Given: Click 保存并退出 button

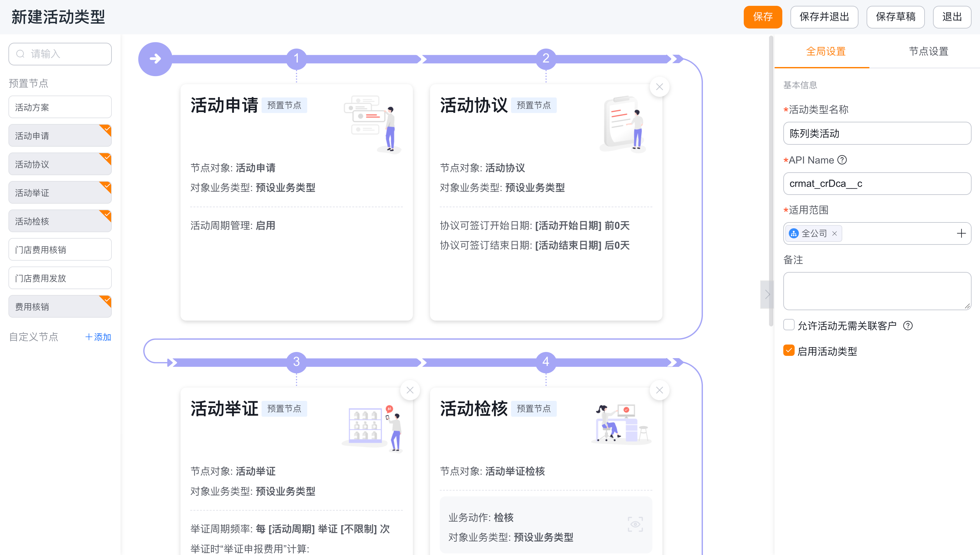Looking at the screenshot, I should coord(824,17).
